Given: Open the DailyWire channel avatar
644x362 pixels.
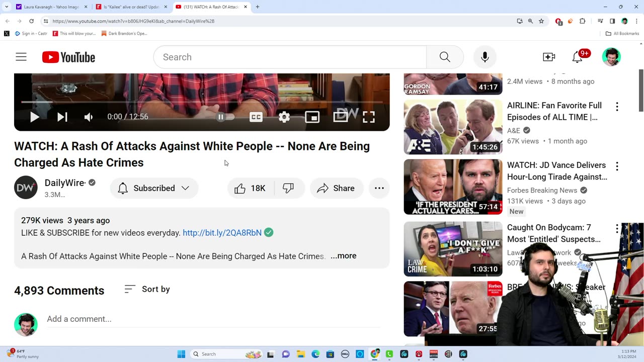Looking at the screenshot, I should (x=26, y=188).
